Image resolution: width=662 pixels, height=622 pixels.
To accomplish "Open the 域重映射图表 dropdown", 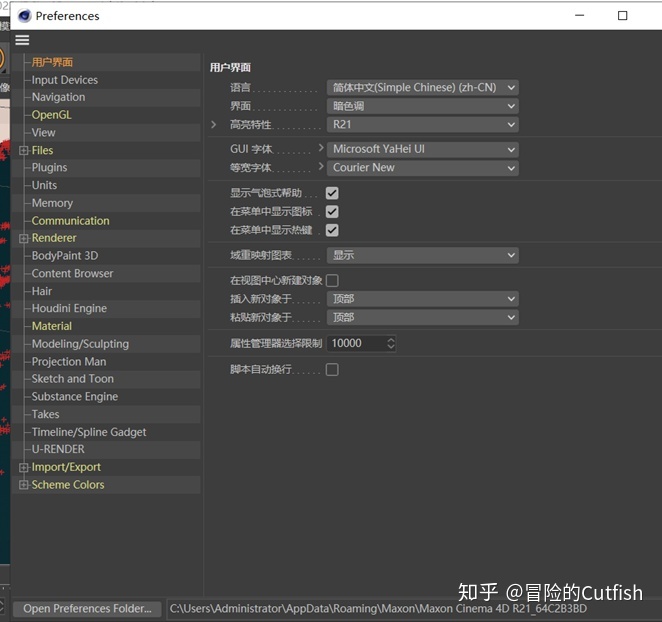I will click(x=423, y=255).
